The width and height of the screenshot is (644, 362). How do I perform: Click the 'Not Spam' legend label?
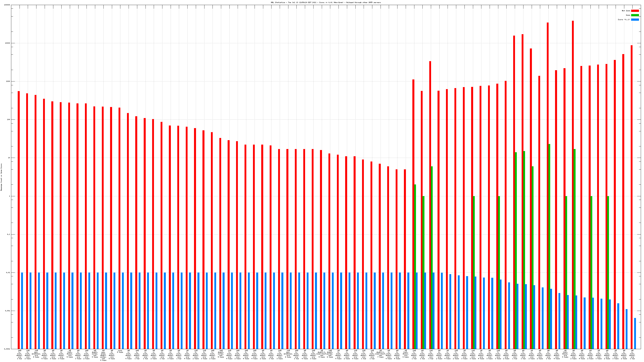coord(626,11)
